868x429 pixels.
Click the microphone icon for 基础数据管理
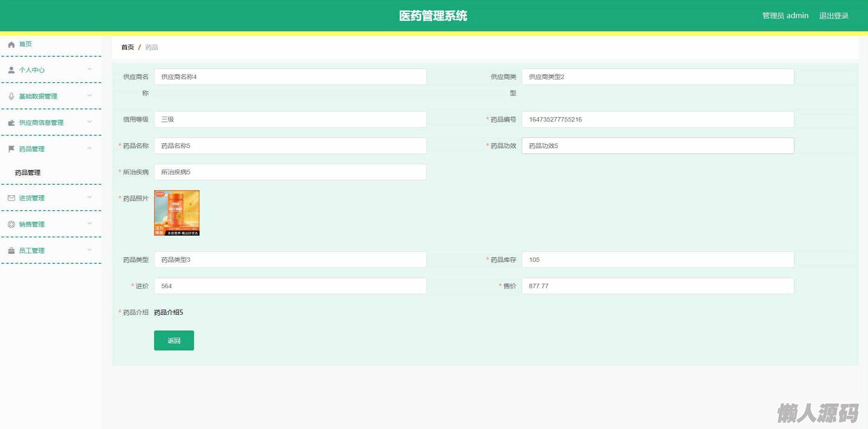[x=11, y=96]
